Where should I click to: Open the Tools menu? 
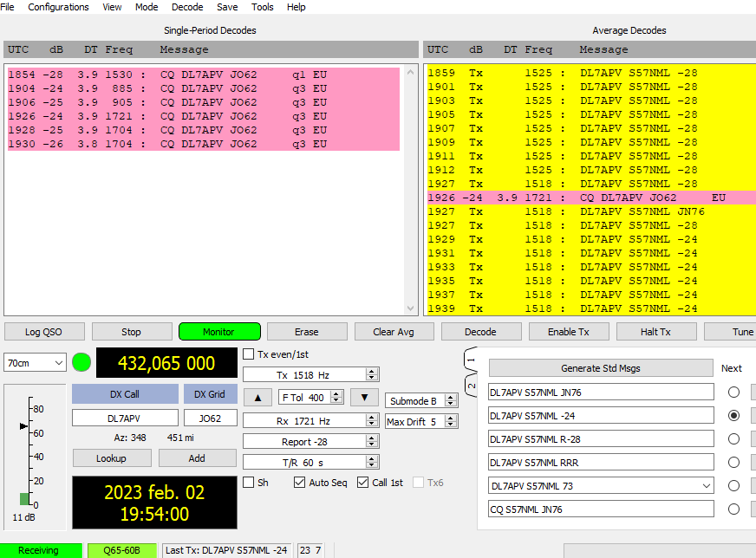pyautogui.click(x=263, y=7)
